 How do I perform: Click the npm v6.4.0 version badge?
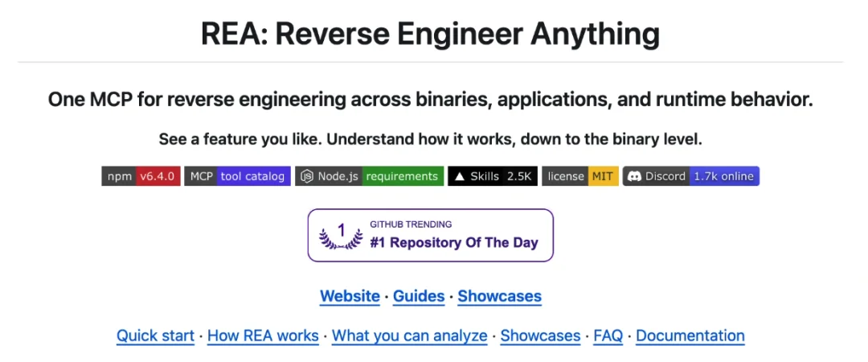pyautogui.click(x=141, y=176)
